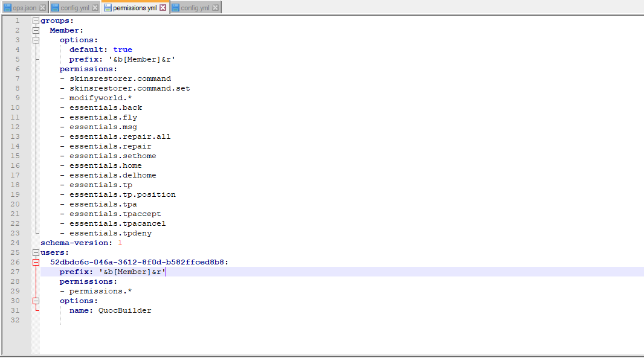Click the group prefix line under Member options
Image resolution: width=644 pixels, height=358 pixels.
tap(122, 60)
